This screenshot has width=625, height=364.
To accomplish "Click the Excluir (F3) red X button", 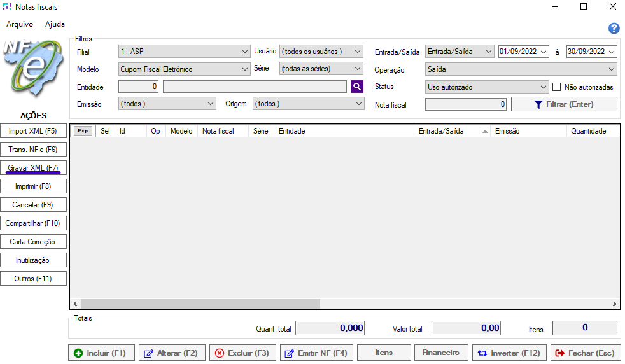I will (x=242, y=353).
